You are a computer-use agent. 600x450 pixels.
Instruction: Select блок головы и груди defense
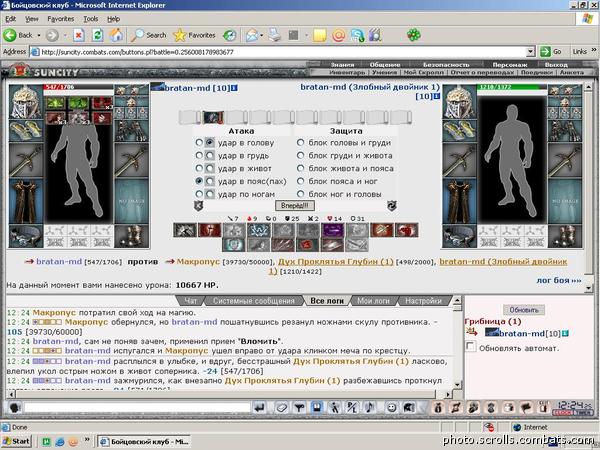pyautogui.click(x=301, y=142)
